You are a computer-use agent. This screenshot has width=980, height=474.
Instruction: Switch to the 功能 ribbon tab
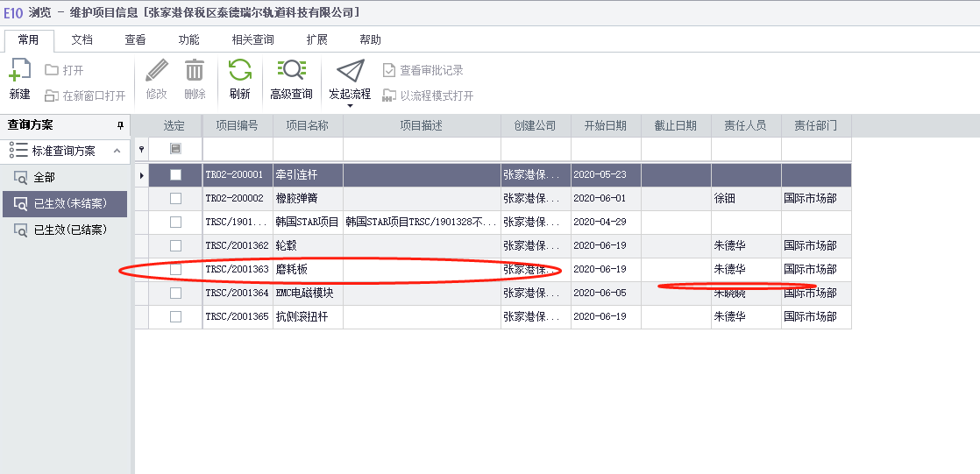pyautogui.click(x=188, y=40)
